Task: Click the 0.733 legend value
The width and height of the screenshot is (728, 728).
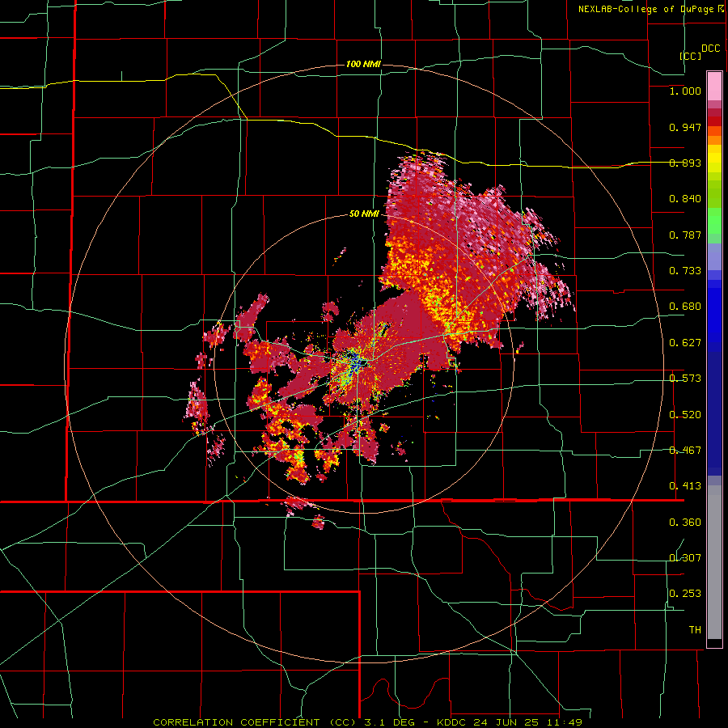Action: tap(685, 271)
